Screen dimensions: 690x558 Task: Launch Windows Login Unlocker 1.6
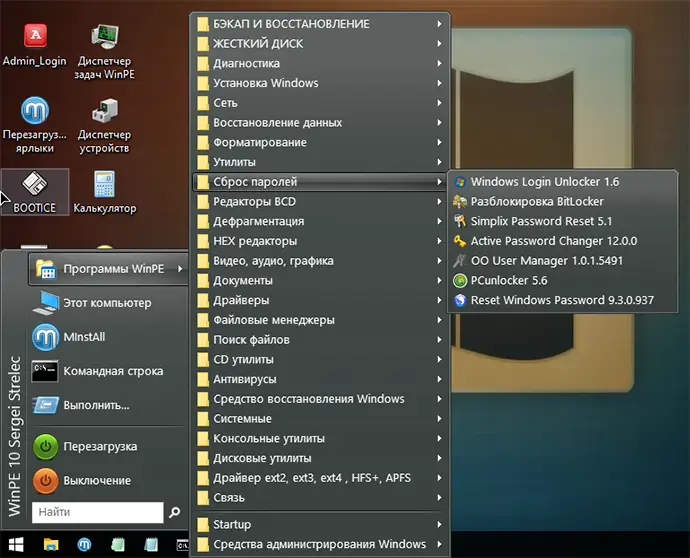(544, 182)
